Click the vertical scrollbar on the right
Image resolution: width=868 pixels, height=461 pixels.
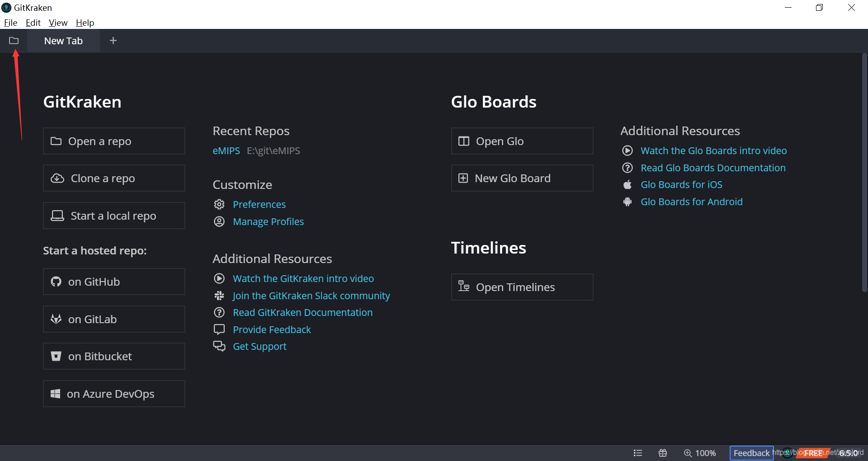[x=864, y=173]
